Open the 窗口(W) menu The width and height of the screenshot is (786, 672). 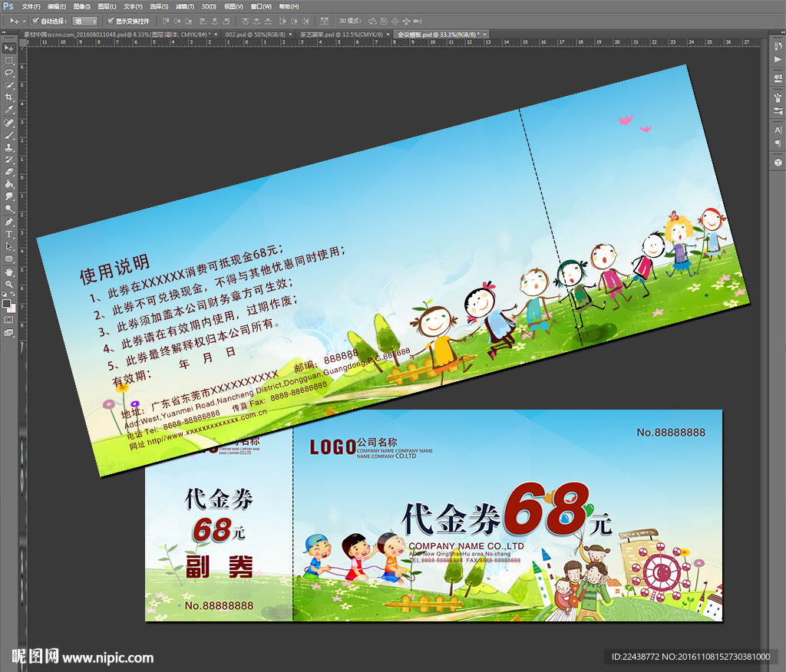[x=261, y=6]
